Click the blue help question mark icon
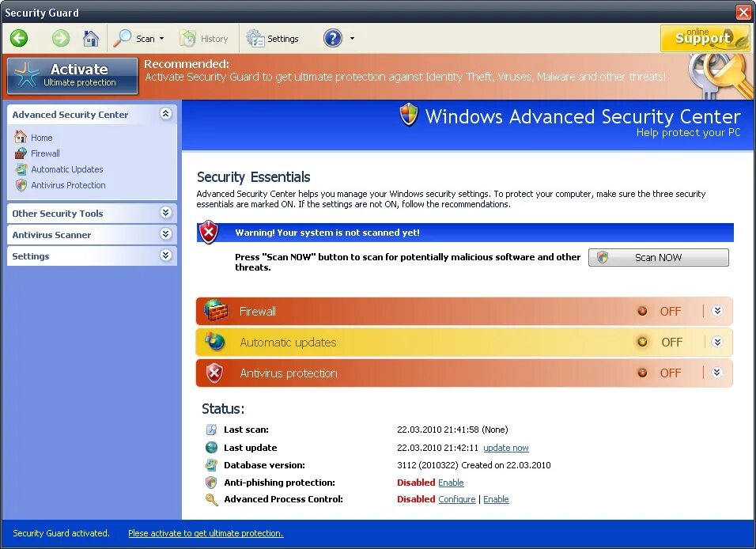The image size is (756, 549). pos(333,38)
